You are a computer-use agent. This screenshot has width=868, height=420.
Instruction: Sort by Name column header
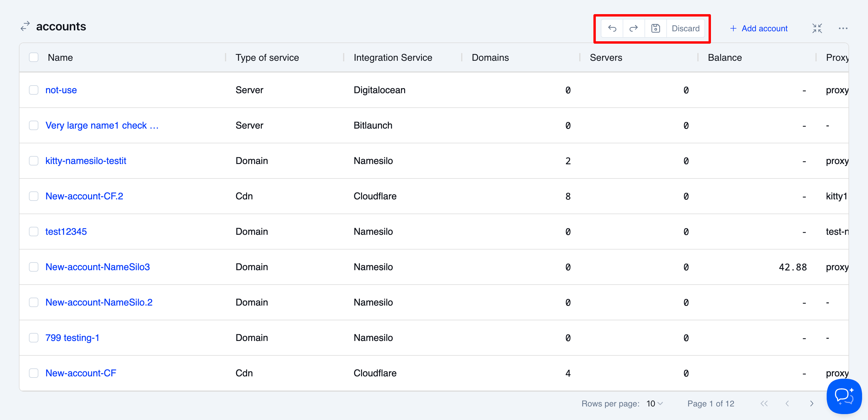click(60, 58)
